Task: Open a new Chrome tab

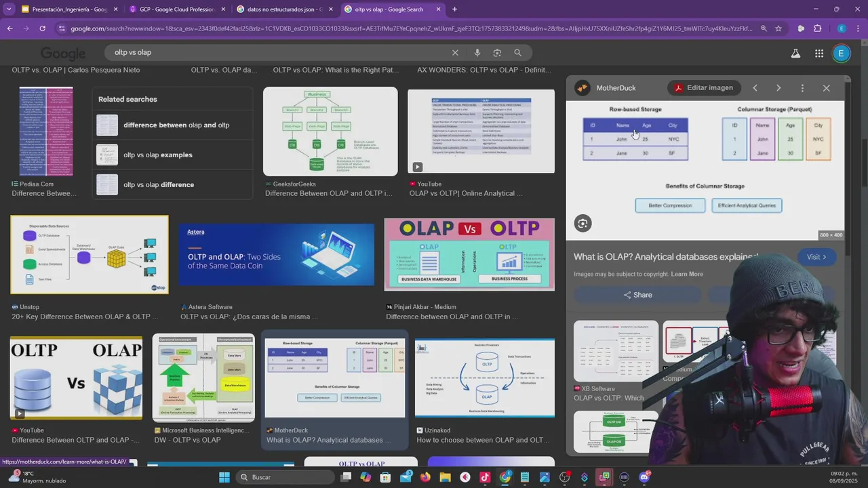Action: pyautogui.click(x=454, y=9)
